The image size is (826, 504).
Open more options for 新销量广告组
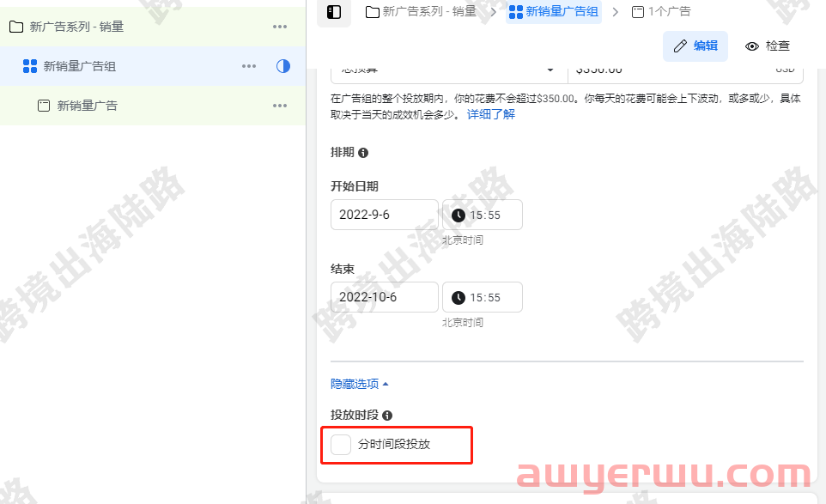[249, 66]
